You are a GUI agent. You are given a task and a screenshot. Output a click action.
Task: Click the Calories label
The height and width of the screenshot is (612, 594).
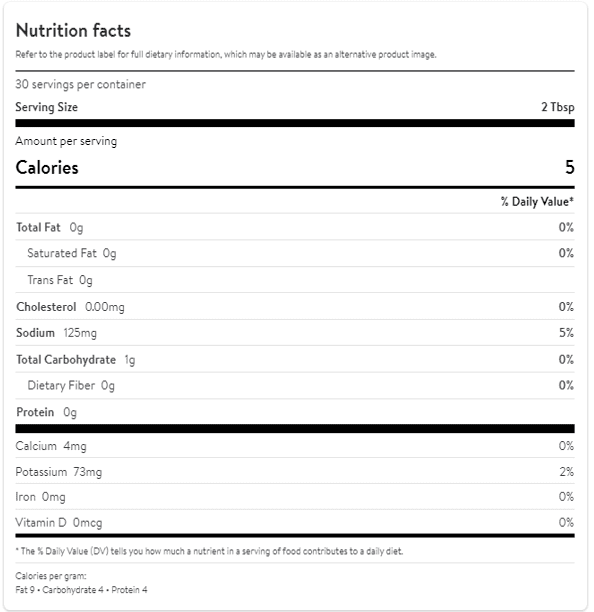[x=47, y=167]
